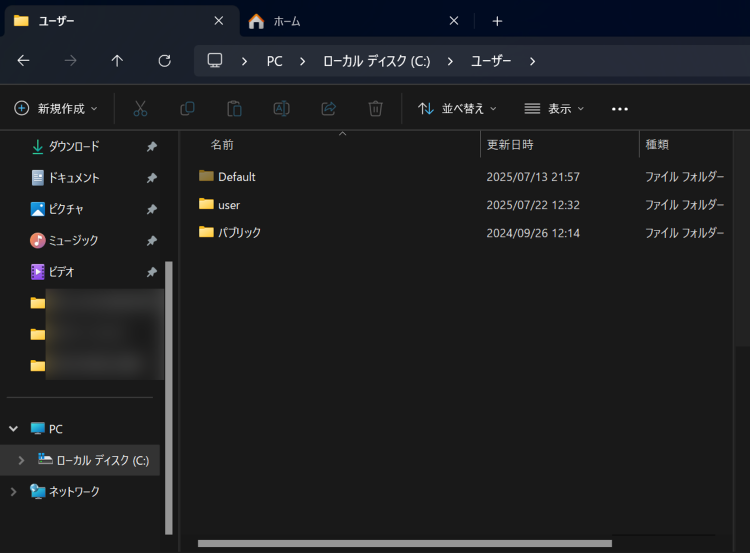Screen dimensions: 750x553
Task: Select the user folder icon
Action: (x=206, y=204)
